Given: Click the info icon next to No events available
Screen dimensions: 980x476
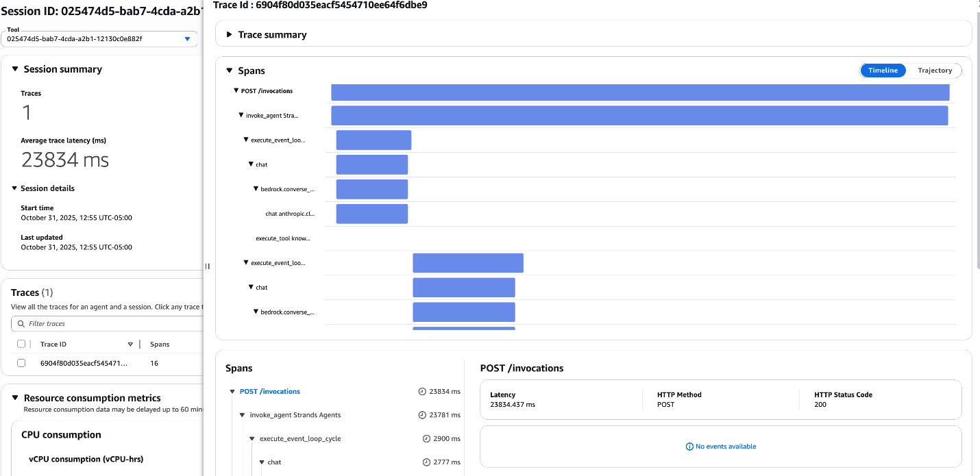Looking at the screenshot, I should [x=689, y=447].
